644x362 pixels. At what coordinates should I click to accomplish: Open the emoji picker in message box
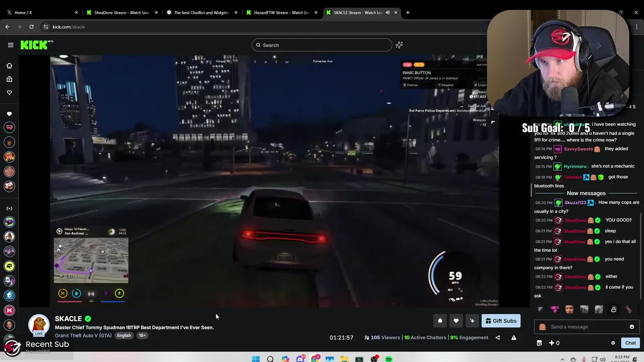tap(632, 327)
